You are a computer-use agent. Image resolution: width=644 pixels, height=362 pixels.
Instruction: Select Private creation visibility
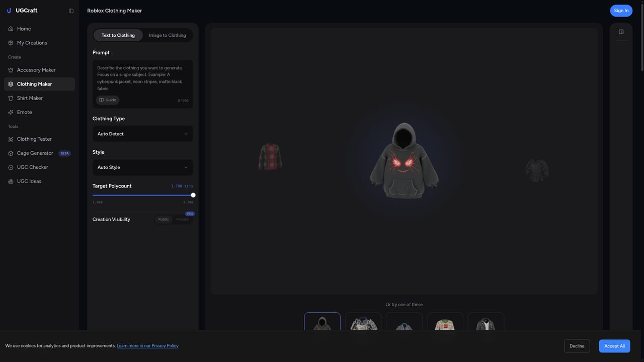pos(182,219)
